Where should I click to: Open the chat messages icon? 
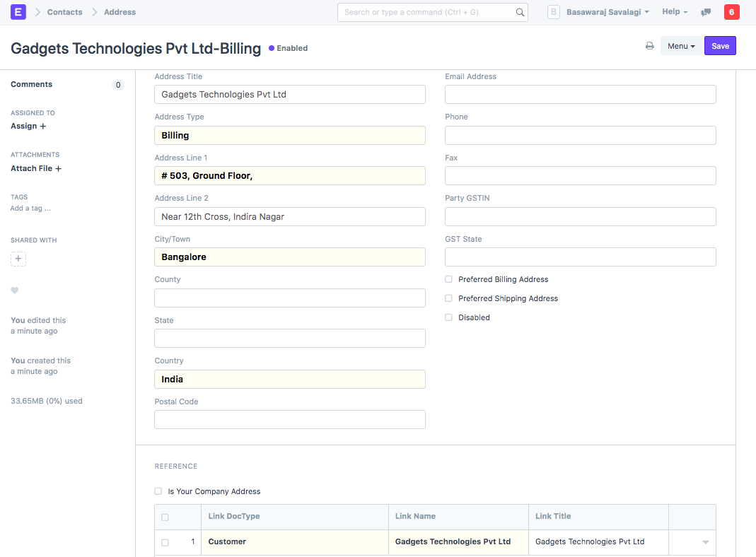[705, 12]
